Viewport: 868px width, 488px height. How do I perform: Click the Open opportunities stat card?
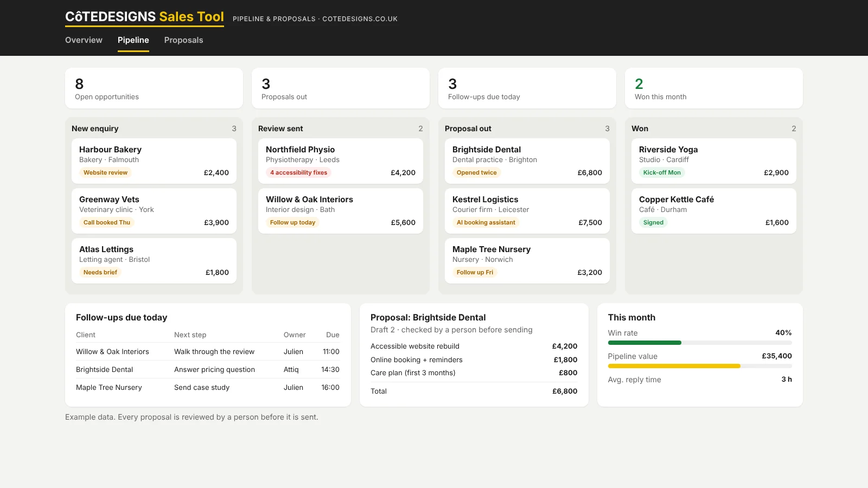[x=154, y=88]
